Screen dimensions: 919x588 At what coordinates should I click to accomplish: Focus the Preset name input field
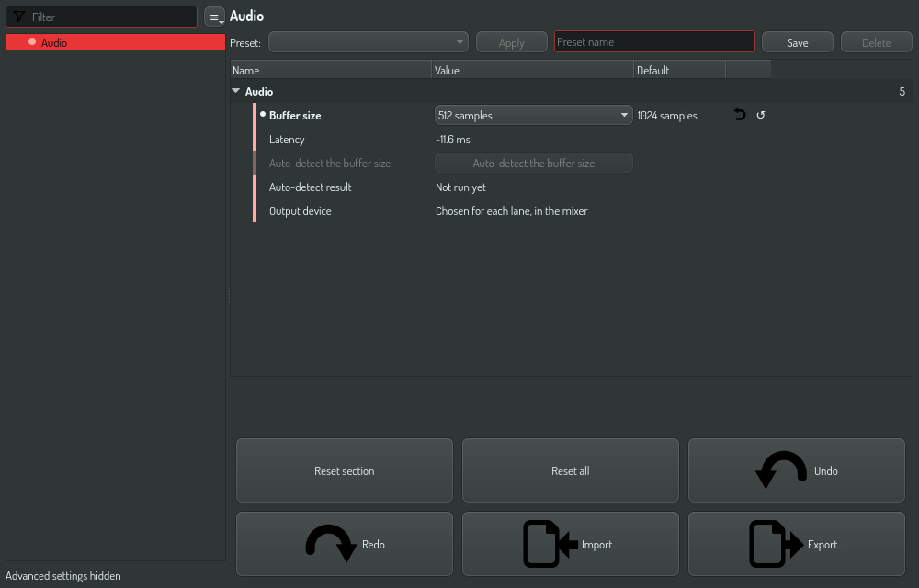(x=654, y=41)
